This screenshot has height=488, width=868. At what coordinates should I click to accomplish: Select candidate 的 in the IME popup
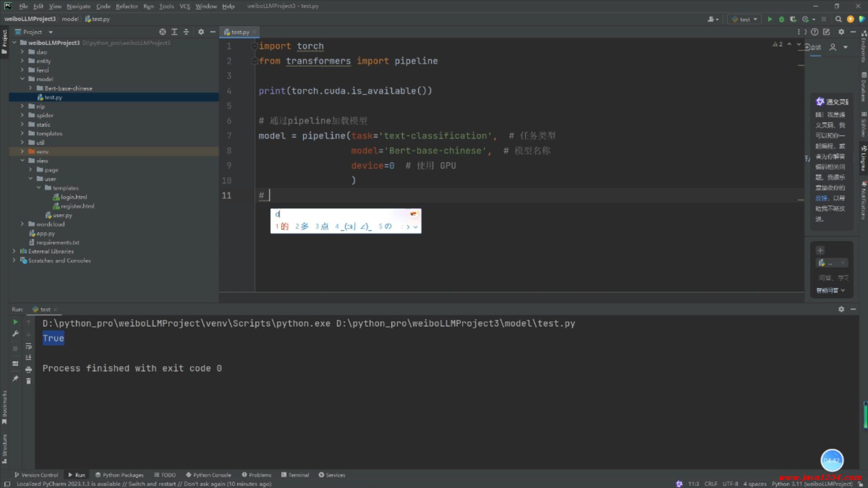click(x=284, y=226)
